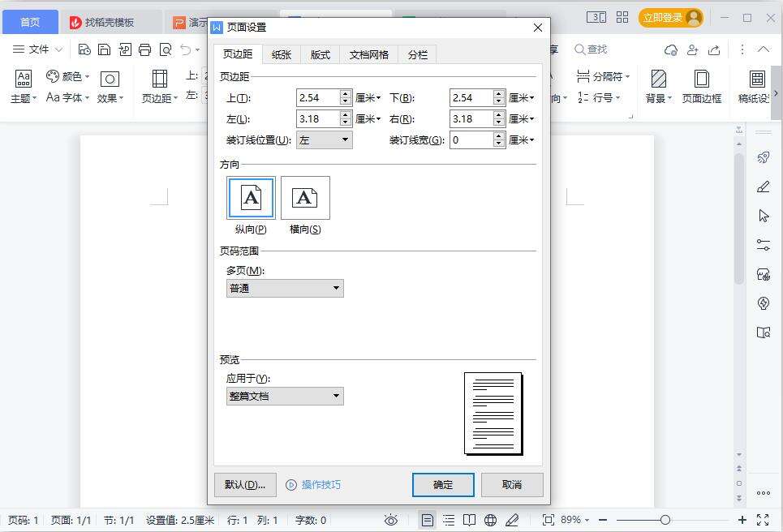This screenshot has width=783, height=532.
Task: Click the print preview icon
Action: 166,49
